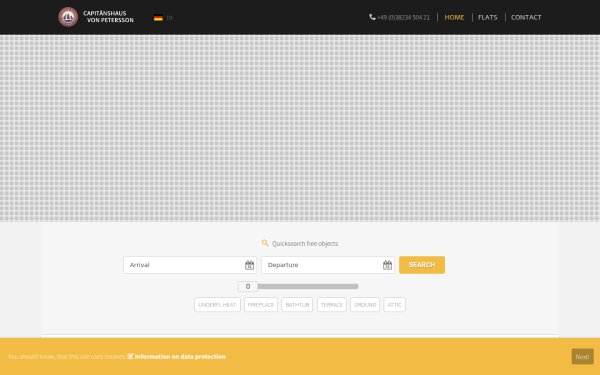Click phone number +49 (0)38234 504 21
This screenshot has height=375, width=600.
click(x=403, y=17)
